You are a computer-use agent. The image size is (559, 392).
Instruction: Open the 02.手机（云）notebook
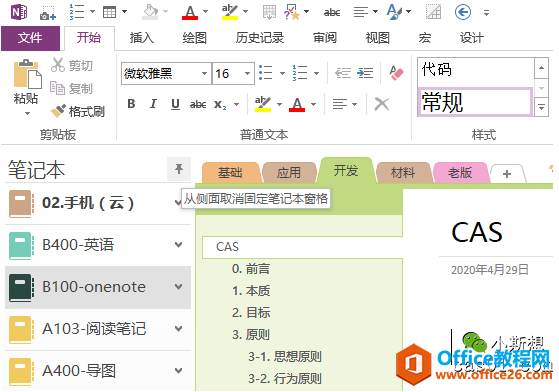88,203
